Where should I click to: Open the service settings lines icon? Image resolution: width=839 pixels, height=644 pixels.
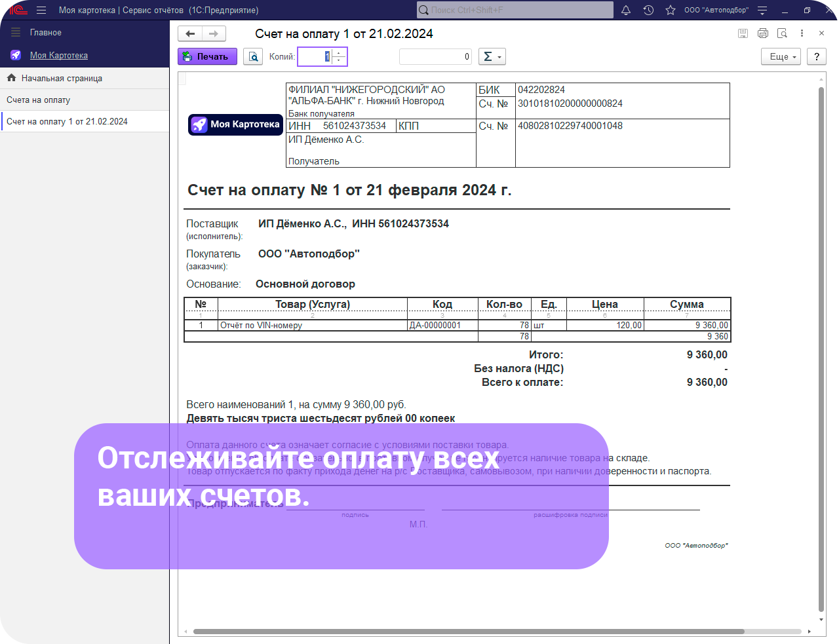click(762, 10)
